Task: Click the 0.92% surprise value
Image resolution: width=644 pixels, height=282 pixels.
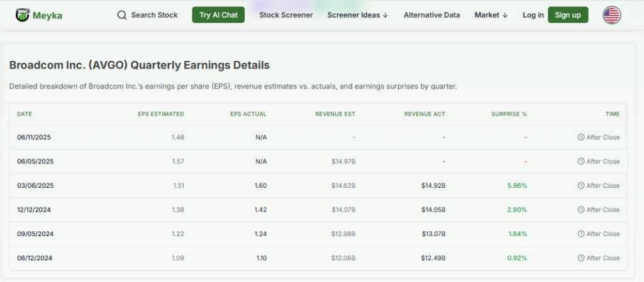Action: tap(517, 258)
